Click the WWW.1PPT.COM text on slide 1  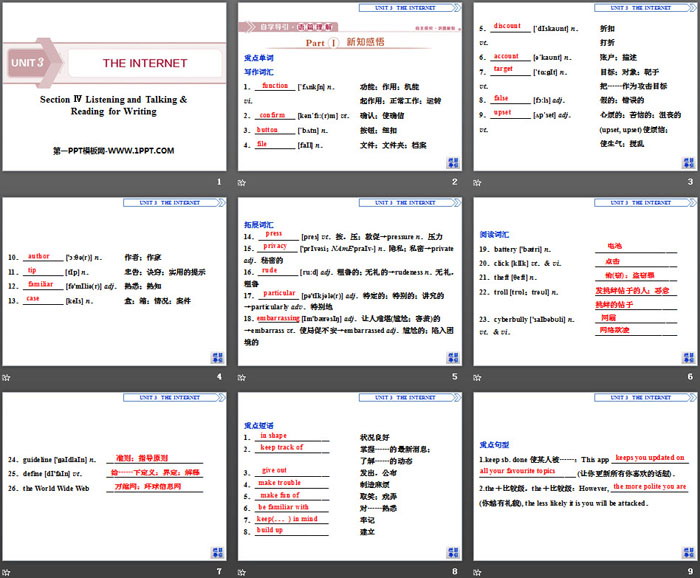click(x=113, y=150)
